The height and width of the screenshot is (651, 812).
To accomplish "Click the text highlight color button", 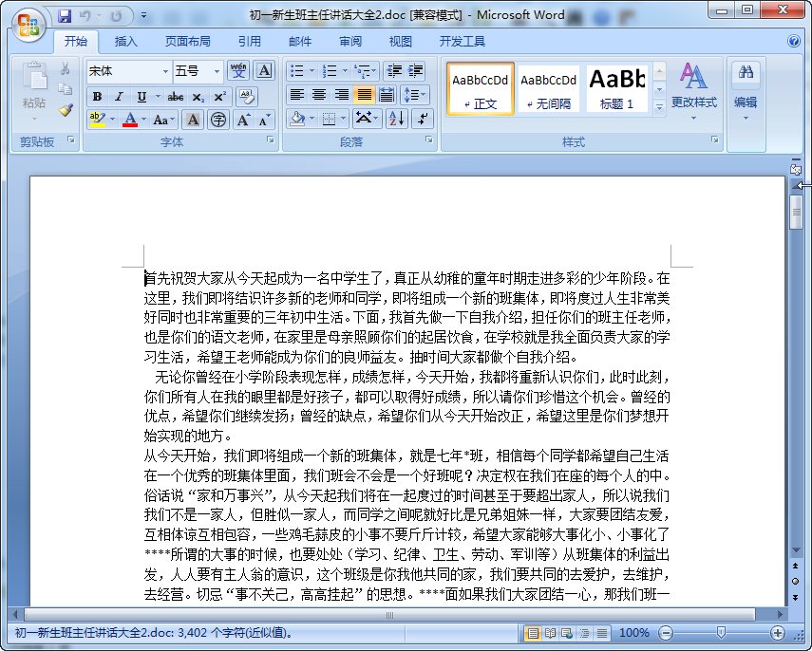I will tap(97, 121).
